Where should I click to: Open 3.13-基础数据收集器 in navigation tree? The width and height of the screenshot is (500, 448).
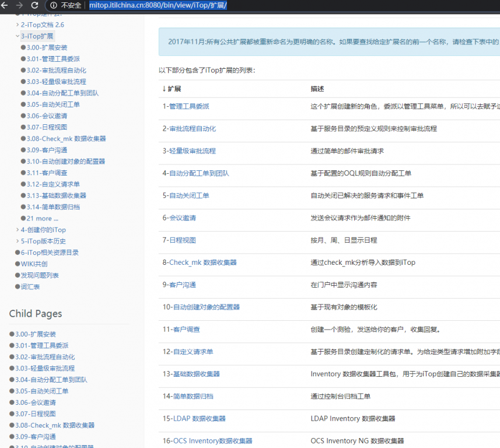point(57,195)
